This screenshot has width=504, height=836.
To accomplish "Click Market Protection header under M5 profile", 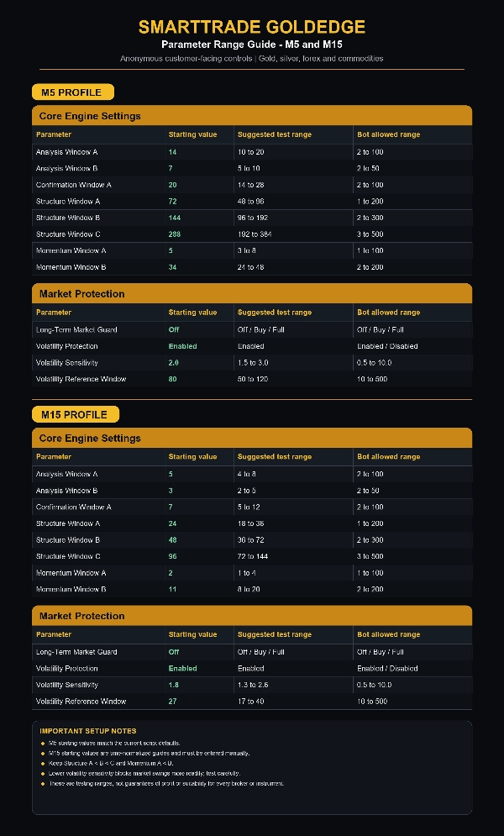I will pyautogui.click(x=252, y=293).
